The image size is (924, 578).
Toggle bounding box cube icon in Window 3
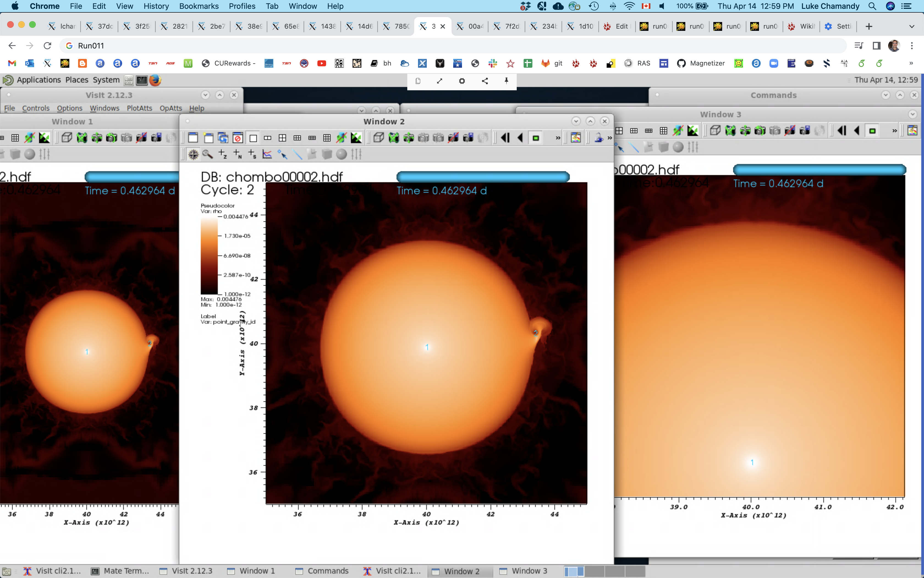click(715, 131)
